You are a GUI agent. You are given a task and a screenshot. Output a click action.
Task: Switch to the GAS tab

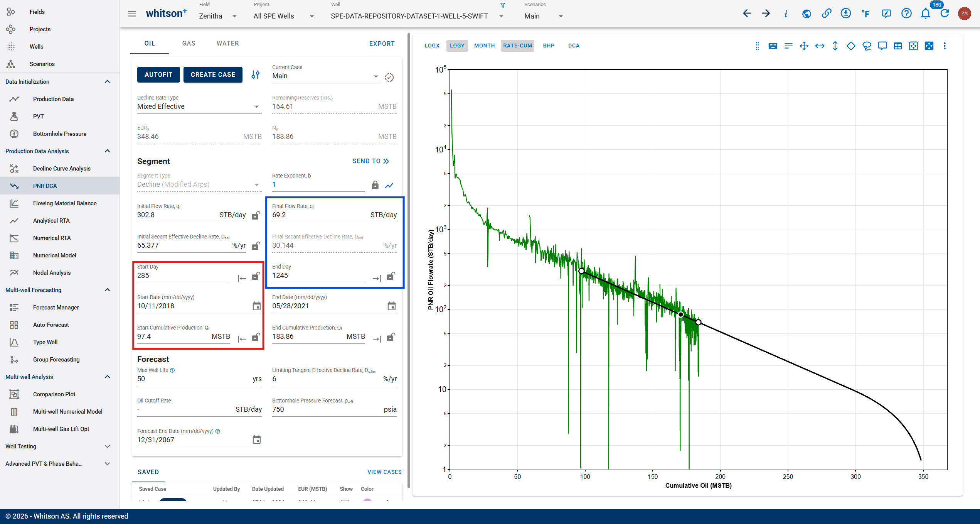189,43
